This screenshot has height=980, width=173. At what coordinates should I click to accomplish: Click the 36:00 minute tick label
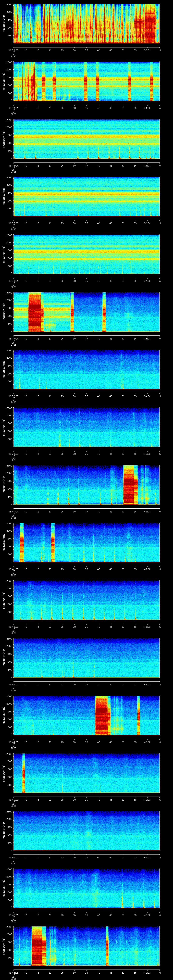pyautogui.click(x=147, y=223)
